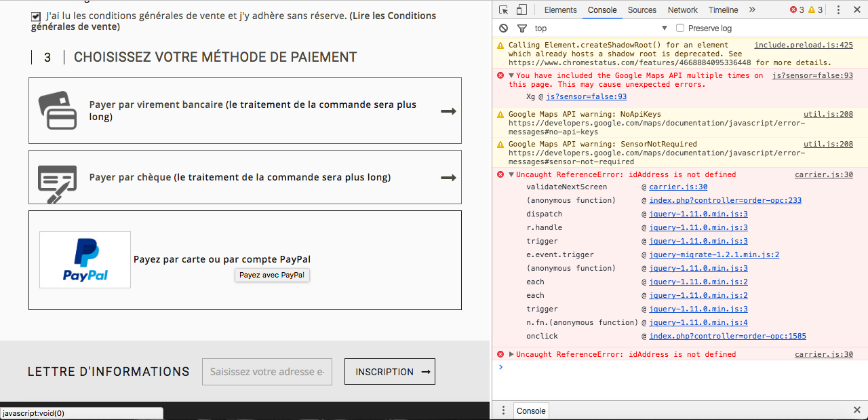The width and height of the screenshot is (868, 420).
Task: Open the Network tab
Action: (x=682, y=9)
